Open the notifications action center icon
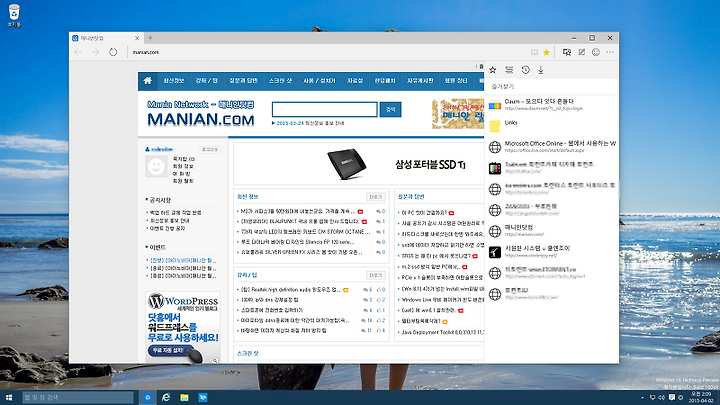The image size is (720, 405). pyautogui.click(x=671, y=397)
